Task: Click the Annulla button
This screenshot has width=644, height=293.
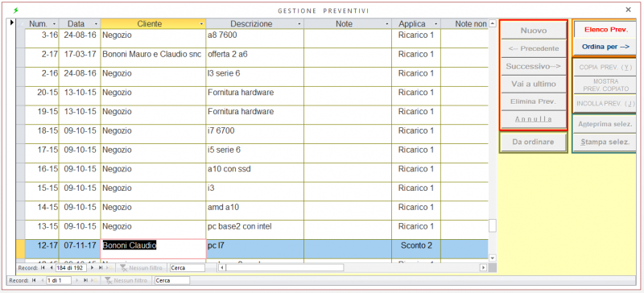Action: [534, 119]
